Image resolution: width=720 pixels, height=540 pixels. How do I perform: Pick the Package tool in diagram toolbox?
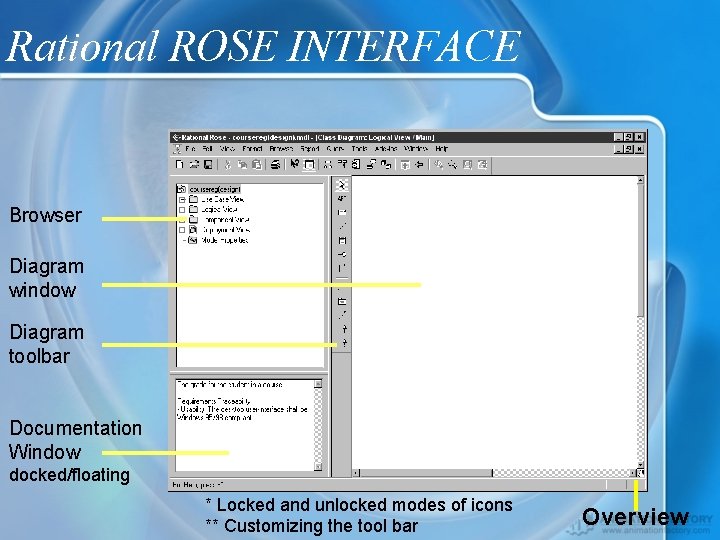342,302
